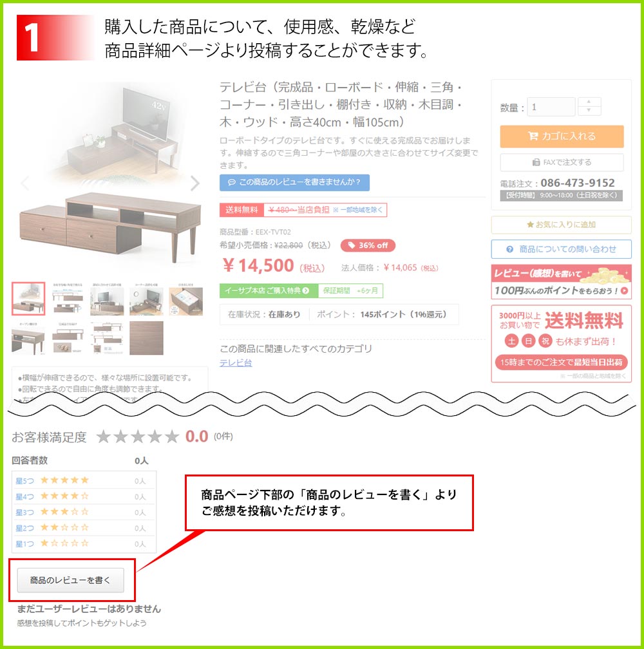Open イーサプ本店 ご購入特典 green badge
The height and width of the screenshot is (649, 644).
269,290
